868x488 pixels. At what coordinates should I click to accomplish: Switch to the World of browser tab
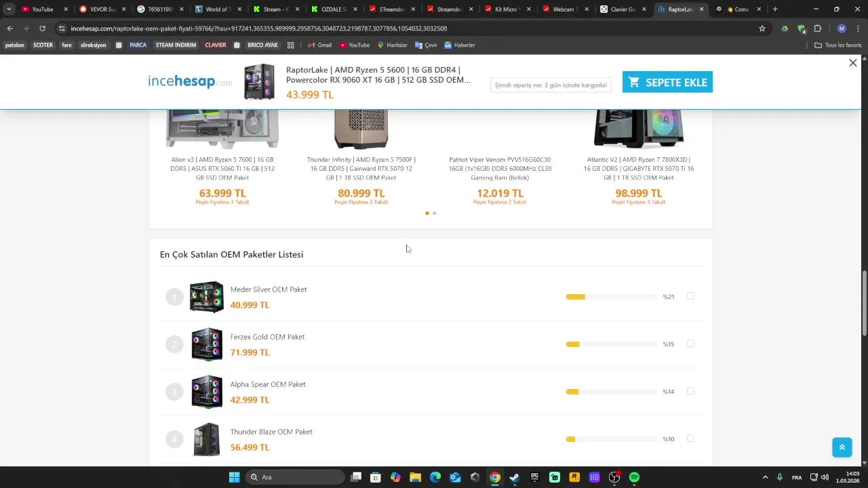click(x=217, y=9)
